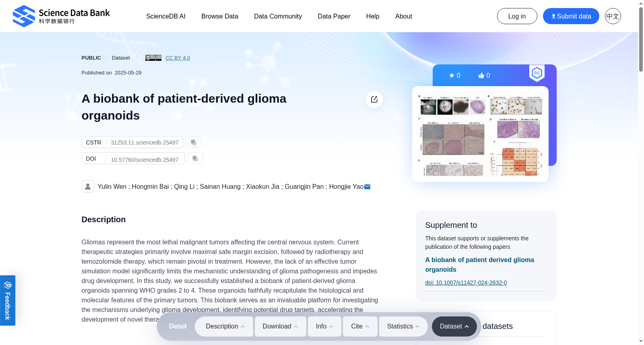Screen dimensions: 644x345
Task: Email corresponding author Hongjie Yao
Action: 367,187
